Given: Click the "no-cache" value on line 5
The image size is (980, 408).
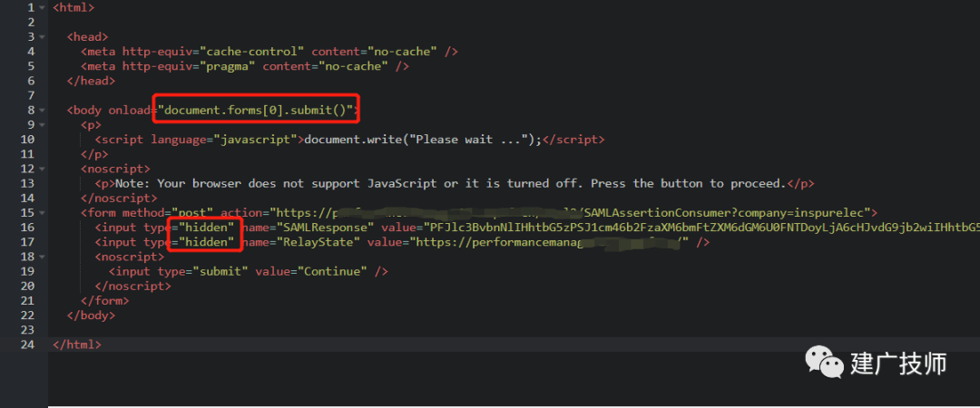Looking at the screenshot, I should click(355, 66).
